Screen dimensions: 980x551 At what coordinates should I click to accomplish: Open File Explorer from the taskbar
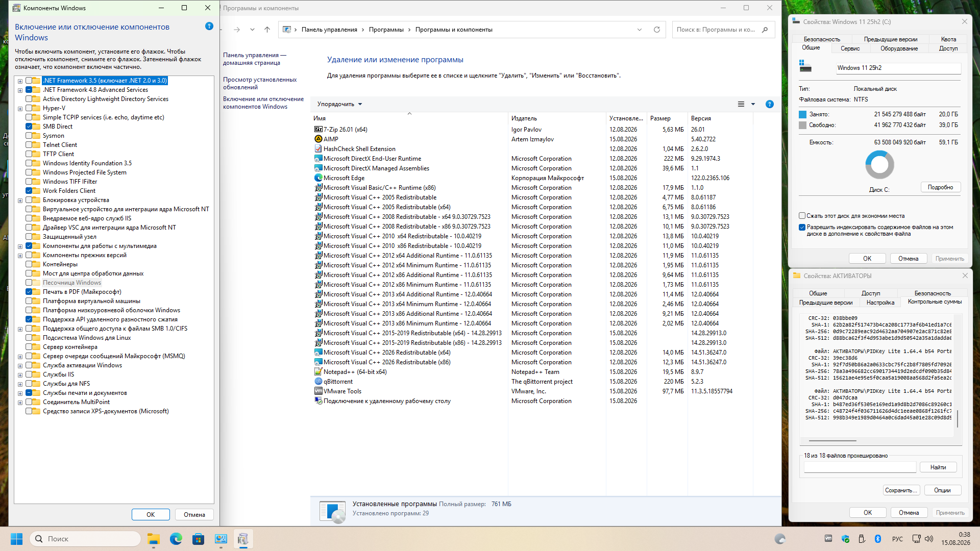tap(154, 539)
